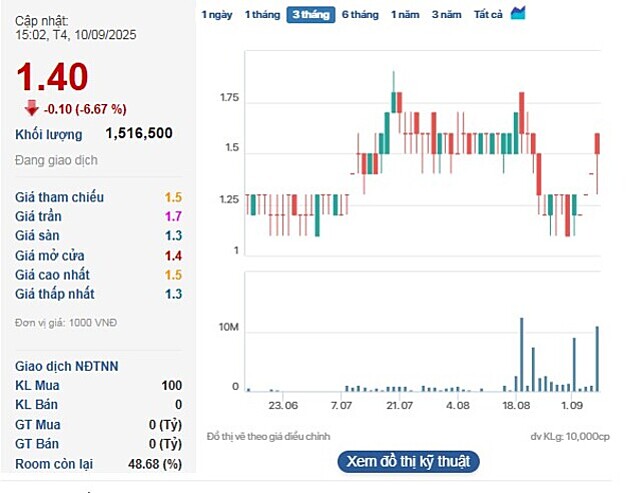Select the 1 tháng time range

click(262, 15)
